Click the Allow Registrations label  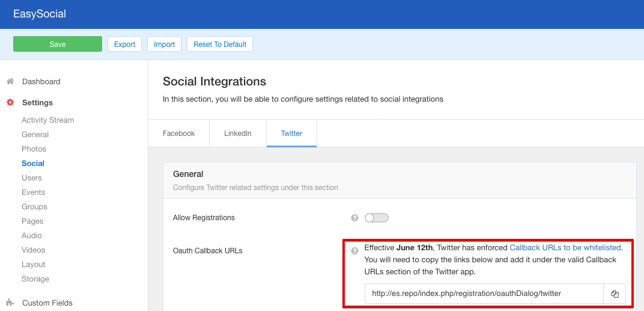(204, 218)
